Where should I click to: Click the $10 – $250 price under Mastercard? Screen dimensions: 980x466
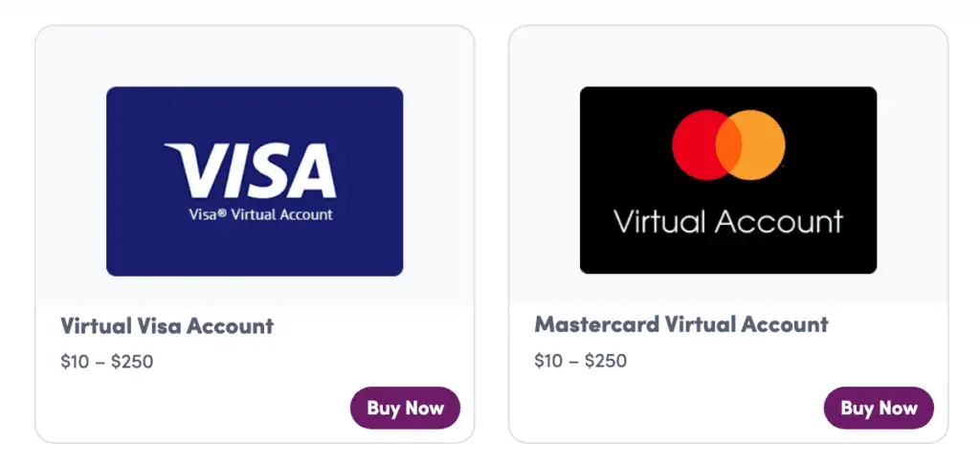coord(581,361)
